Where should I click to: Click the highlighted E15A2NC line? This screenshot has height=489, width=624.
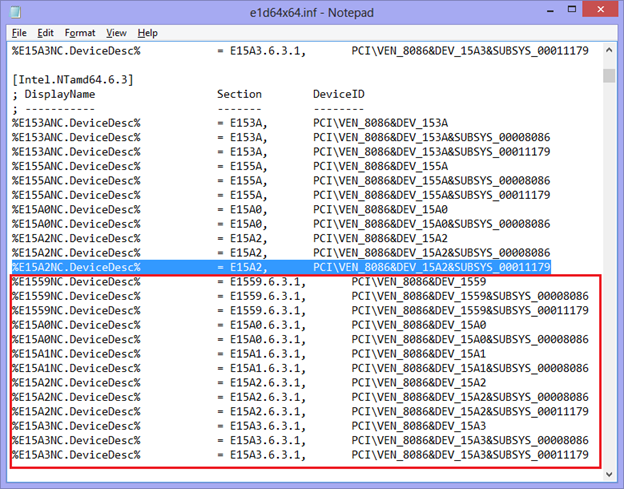(x=280, y=267)
